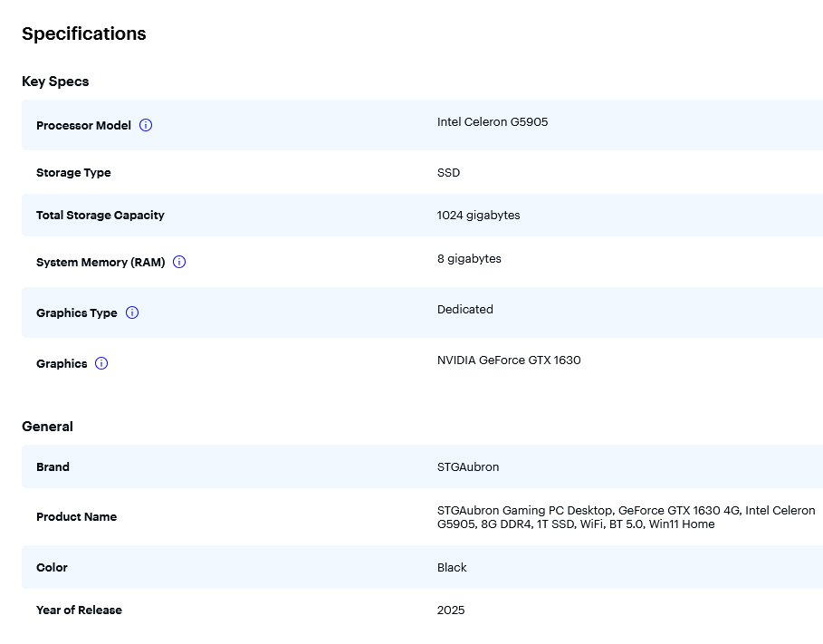Viewport: 823px width, 644px height.
Task: Click the Graphics Type label
Action: 77,313
